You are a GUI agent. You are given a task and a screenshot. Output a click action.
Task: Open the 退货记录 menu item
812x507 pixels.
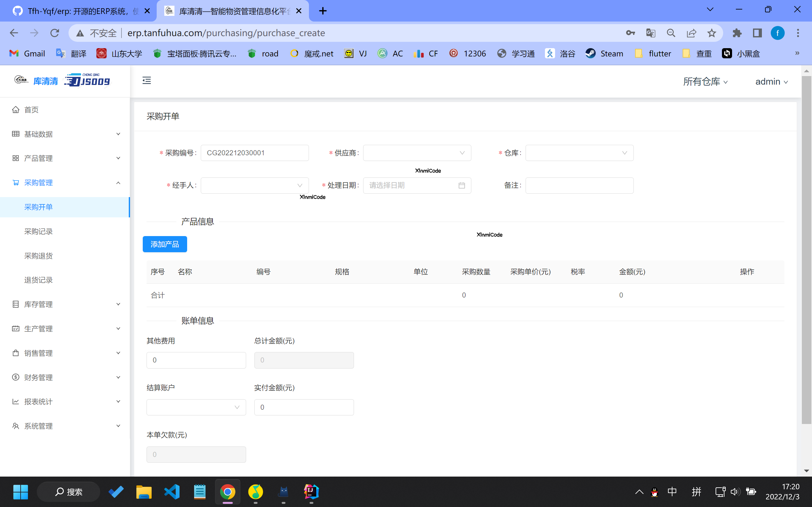point(38,280)
